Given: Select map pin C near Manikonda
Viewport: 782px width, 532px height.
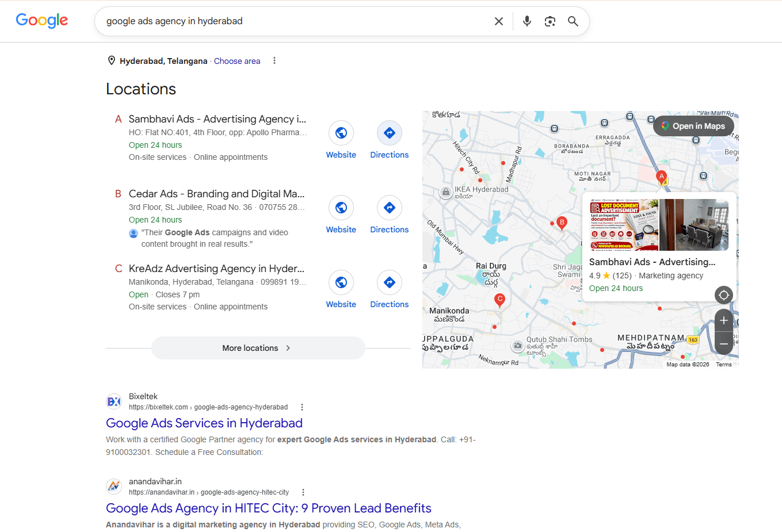Looking at the screenshot, I should 500,300.
